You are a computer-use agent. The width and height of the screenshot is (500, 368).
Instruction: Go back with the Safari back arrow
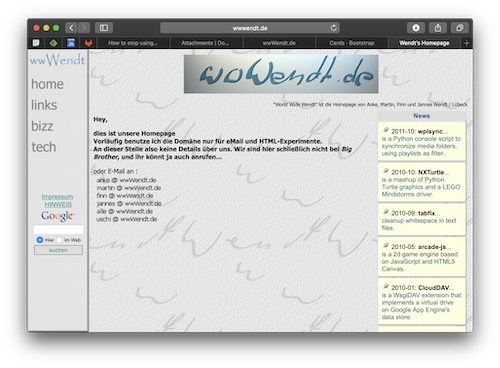[71, 28]
